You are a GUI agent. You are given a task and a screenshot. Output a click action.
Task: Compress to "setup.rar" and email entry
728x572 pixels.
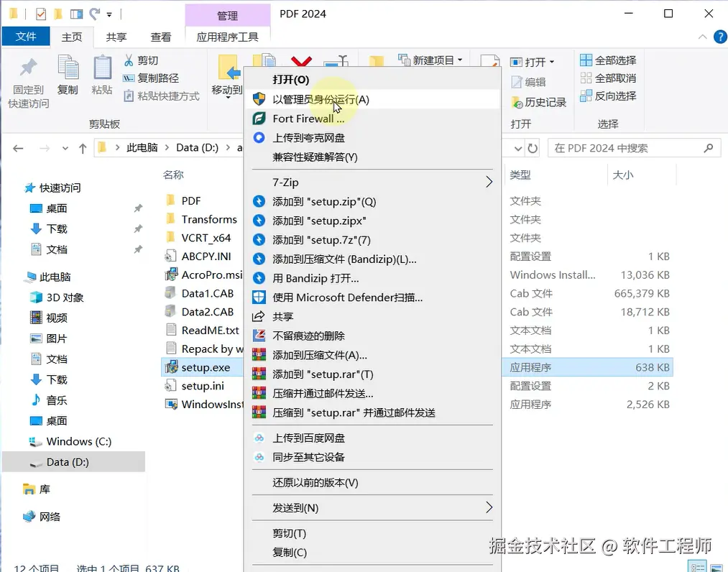click(x=372, y=412)
